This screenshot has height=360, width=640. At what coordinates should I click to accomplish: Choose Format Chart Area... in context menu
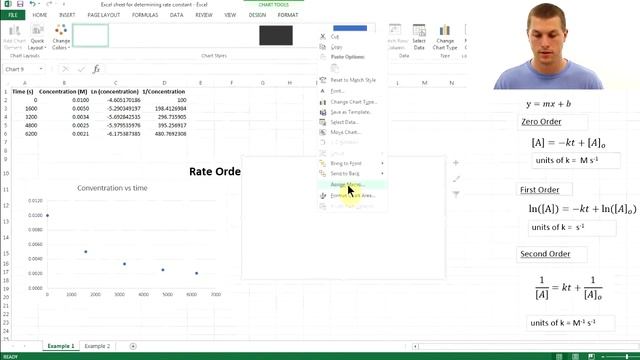[x=353, y=196]
